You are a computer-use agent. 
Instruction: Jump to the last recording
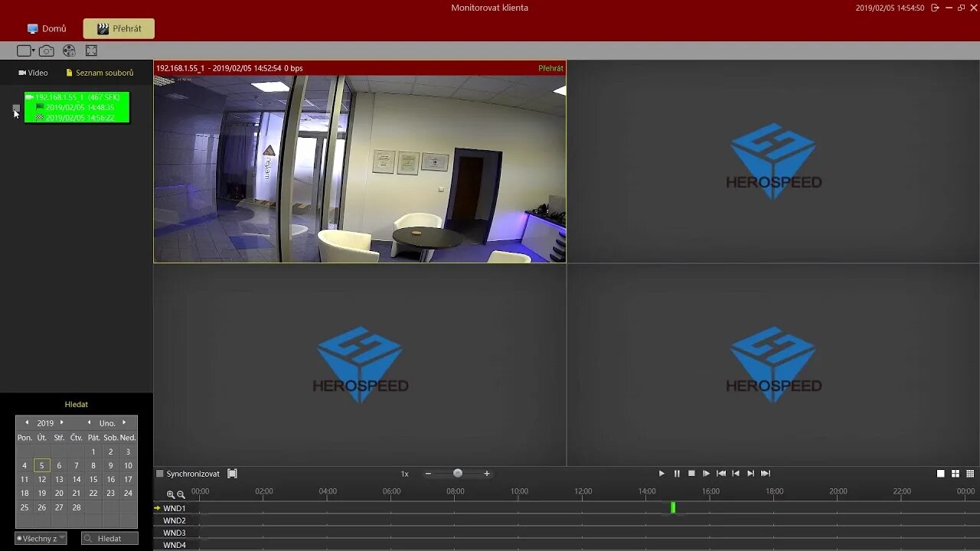[766, 474]
